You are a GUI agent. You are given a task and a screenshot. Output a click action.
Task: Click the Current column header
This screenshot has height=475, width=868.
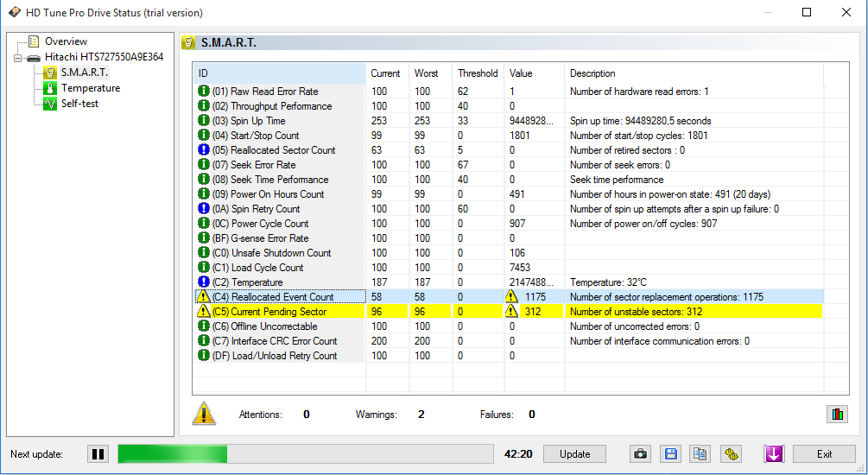388,73
